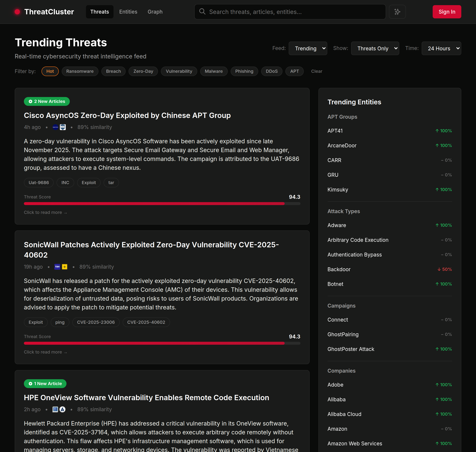Screen dimensions: 476x452
Task: Click the Threat Score bar on Cisco article
Action: 162,204
